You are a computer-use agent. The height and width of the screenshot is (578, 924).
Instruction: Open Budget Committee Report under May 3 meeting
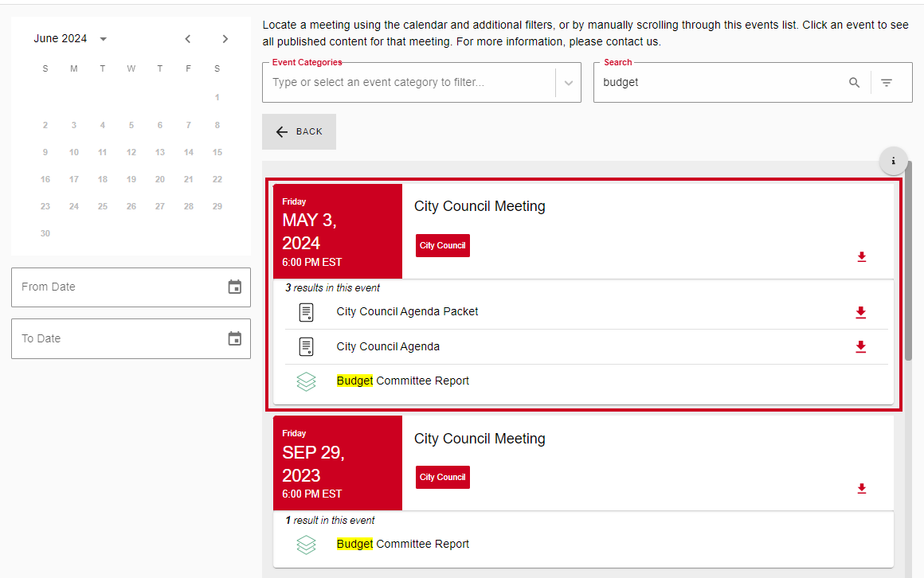coord(402,381)
